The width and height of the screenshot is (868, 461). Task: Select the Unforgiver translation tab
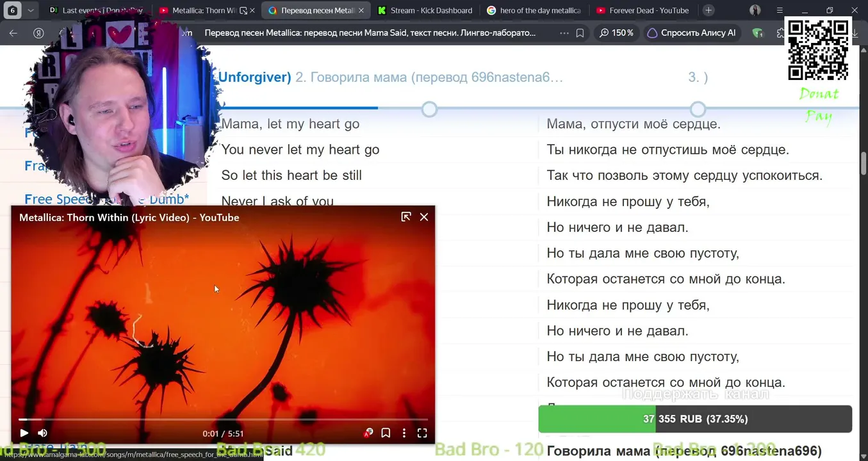(x=255, y=77)
